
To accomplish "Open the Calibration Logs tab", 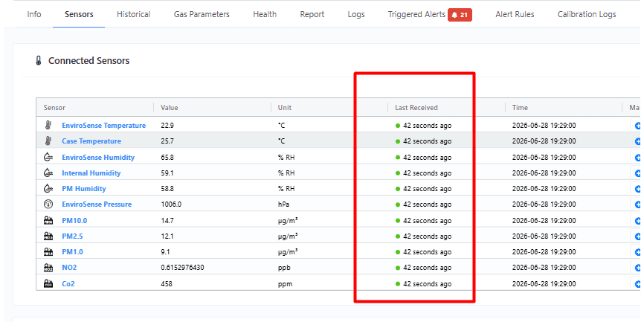I will [x=587, y=14].
